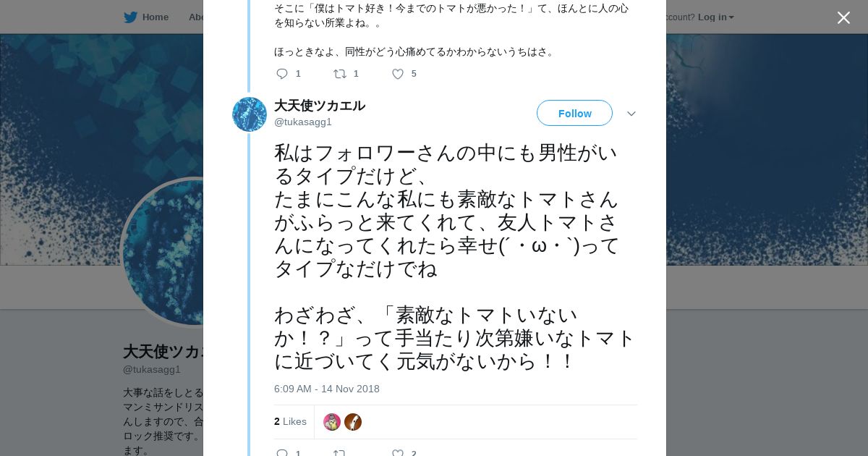The image size is (868, 456).
Task: Retweet the parent tweet above
Action: (x=339, y=74)
